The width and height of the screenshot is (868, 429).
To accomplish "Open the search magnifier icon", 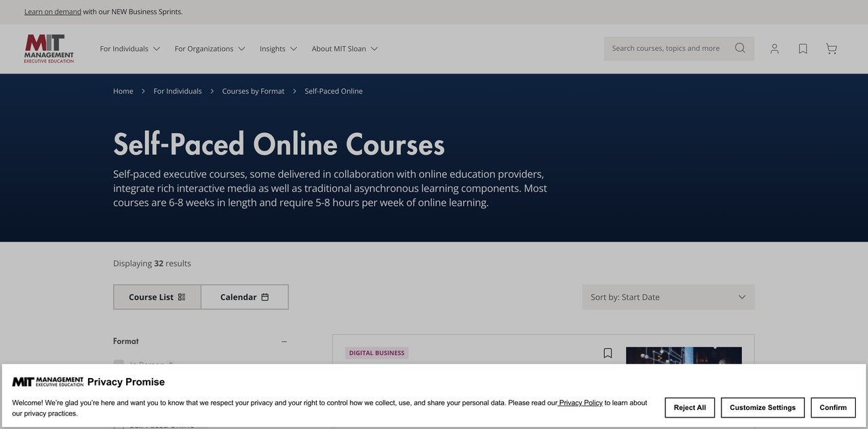I will [740, 48].
